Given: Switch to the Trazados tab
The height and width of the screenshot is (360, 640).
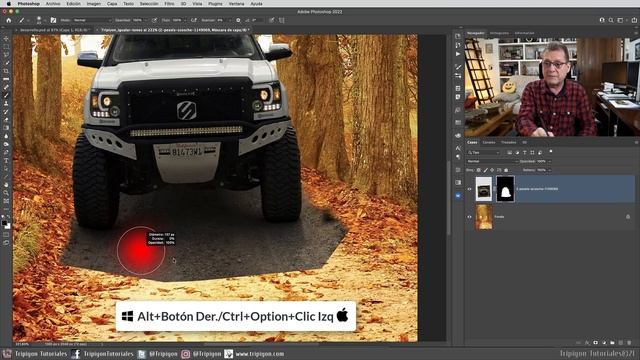Looking at the screenshot, I should [509, 142].
